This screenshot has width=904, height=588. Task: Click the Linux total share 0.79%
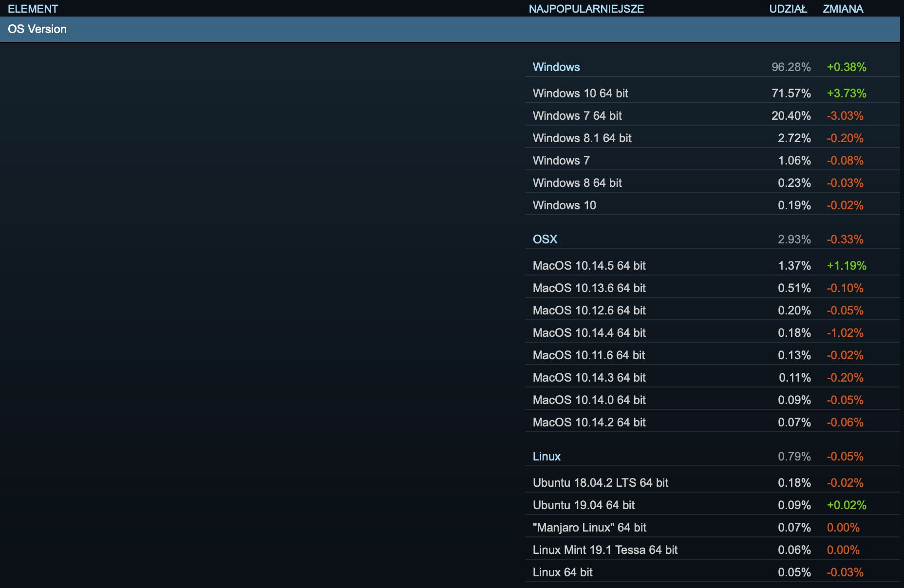point(794,457)
